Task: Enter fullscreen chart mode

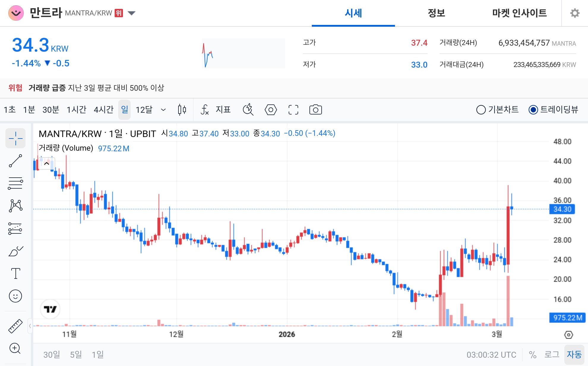Action: coord(293,109)
